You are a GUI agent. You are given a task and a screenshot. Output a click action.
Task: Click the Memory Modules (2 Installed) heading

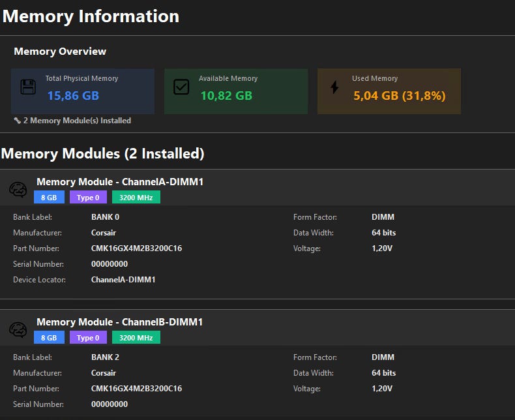pyautogui.click(x=103, y=154)
